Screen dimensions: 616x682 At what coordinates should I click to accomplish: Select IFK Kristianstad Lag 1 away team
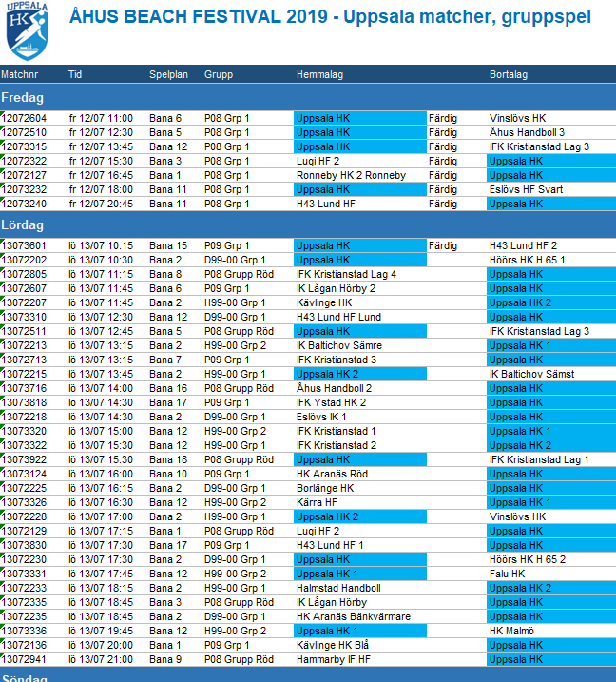coord(539,459)
